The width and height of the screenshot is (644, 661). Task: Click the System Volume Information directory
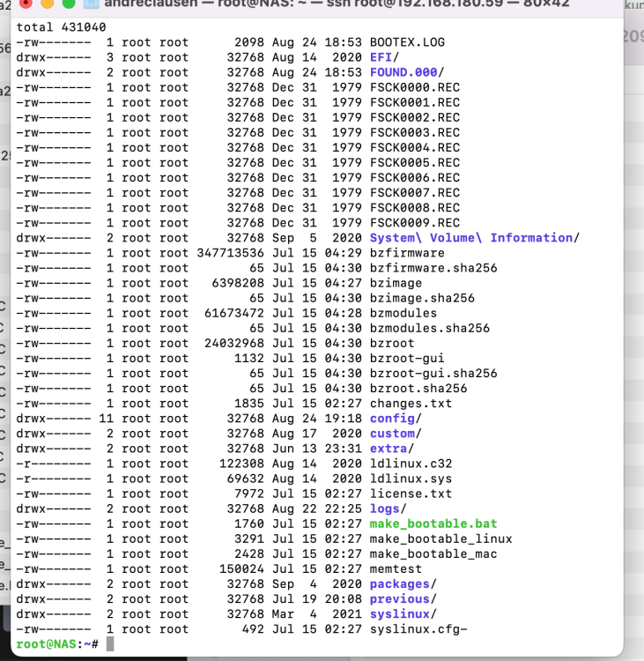[x=471, y=238]
